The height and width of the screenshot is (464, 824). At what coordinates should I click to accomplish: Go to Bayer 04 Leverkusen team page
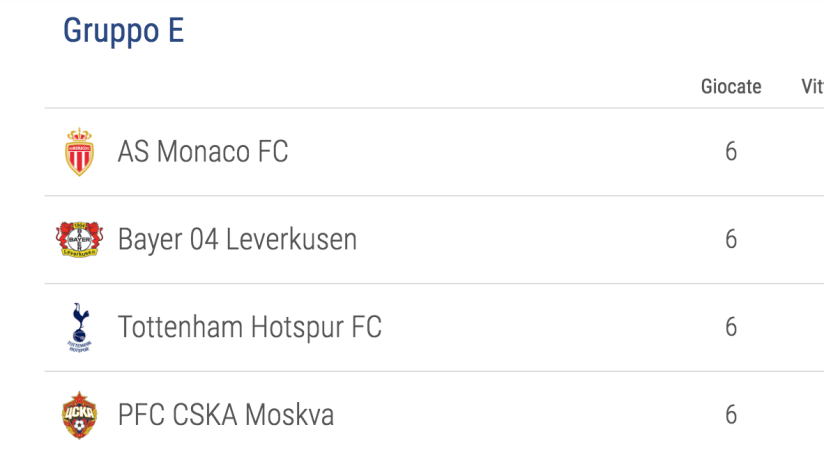pyautogui.click(x=237, y=240)
